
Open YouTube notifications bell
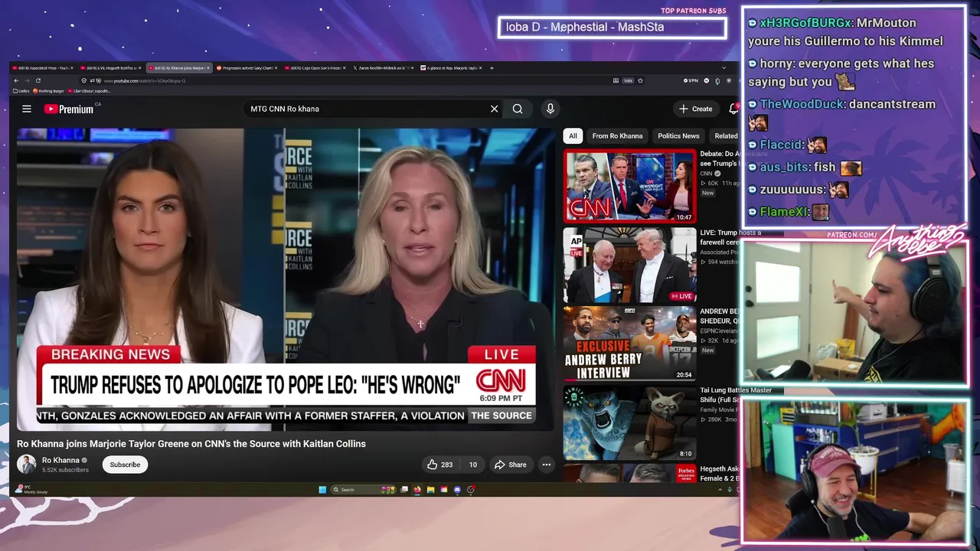(733, 109)
